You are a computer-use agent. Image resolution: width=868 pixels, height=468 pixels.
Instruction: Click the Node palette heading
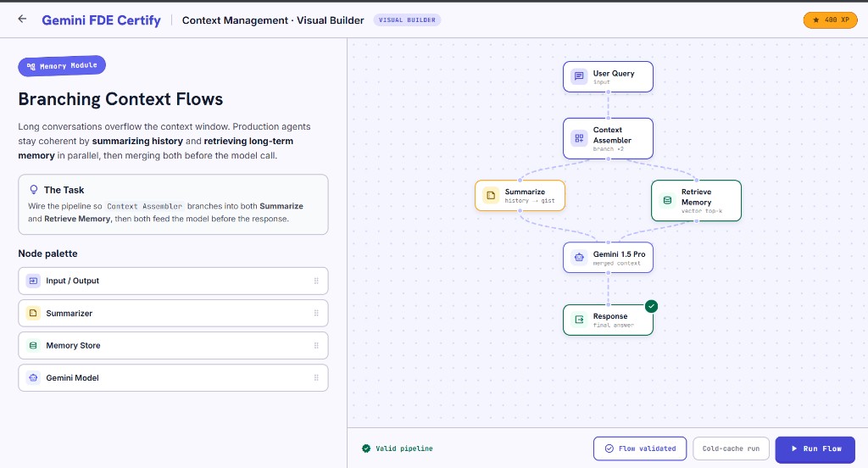pos(47,253)
